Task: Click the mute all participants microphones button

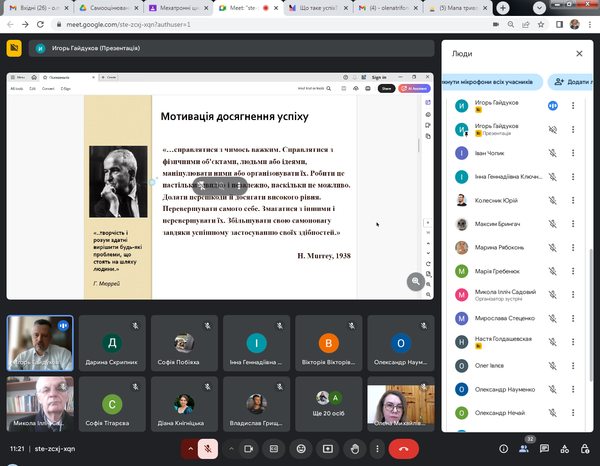Action: 493,80
